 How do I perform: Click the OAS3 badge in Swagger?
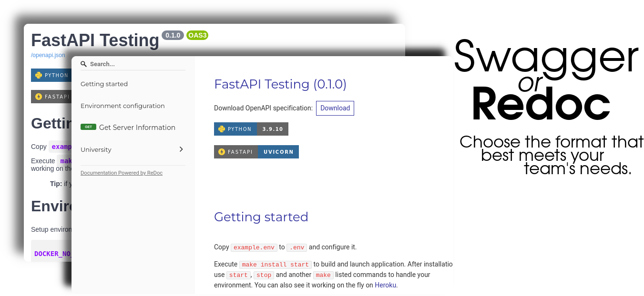[197, 35]
